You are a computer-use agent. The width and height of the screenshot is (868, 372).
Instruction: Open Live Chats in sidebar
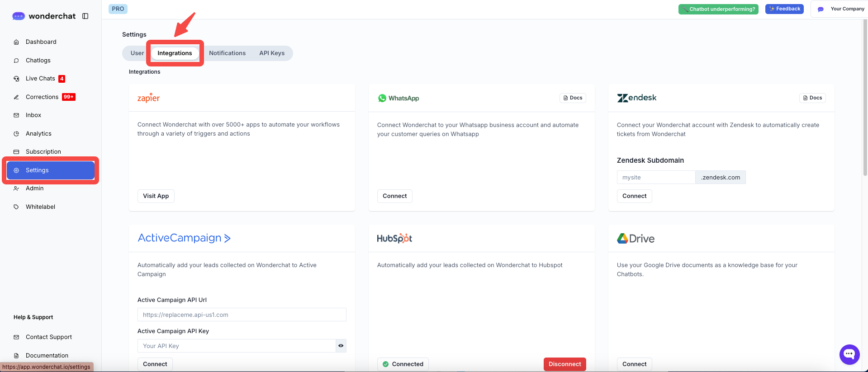tap(40, 79)
